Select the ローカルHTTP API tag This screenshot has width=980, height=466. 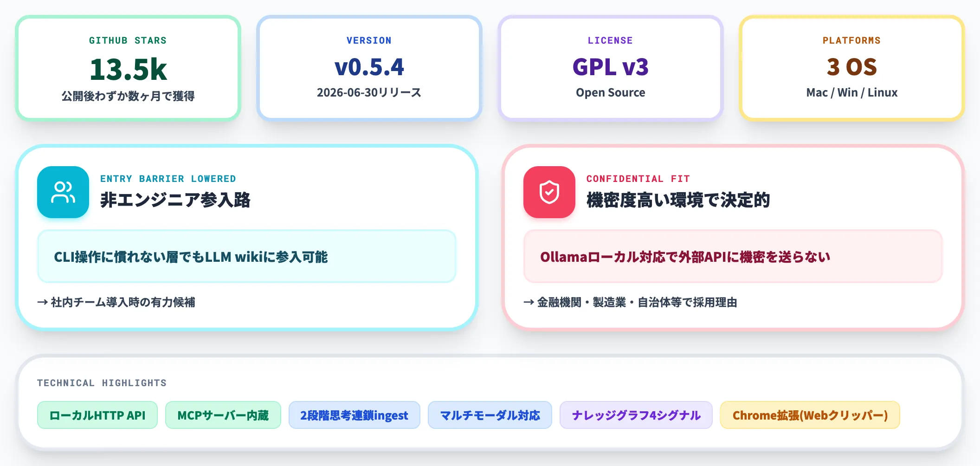coord(97,415)
